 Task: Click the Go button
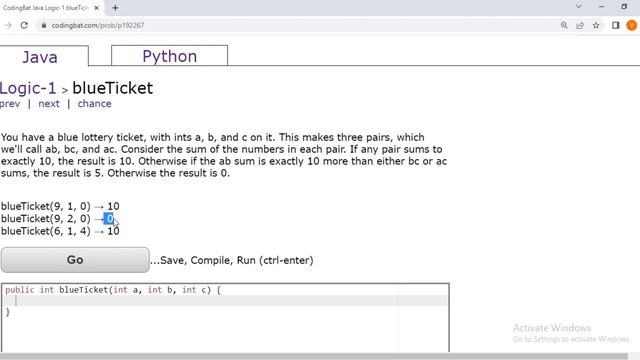(75, 260)
